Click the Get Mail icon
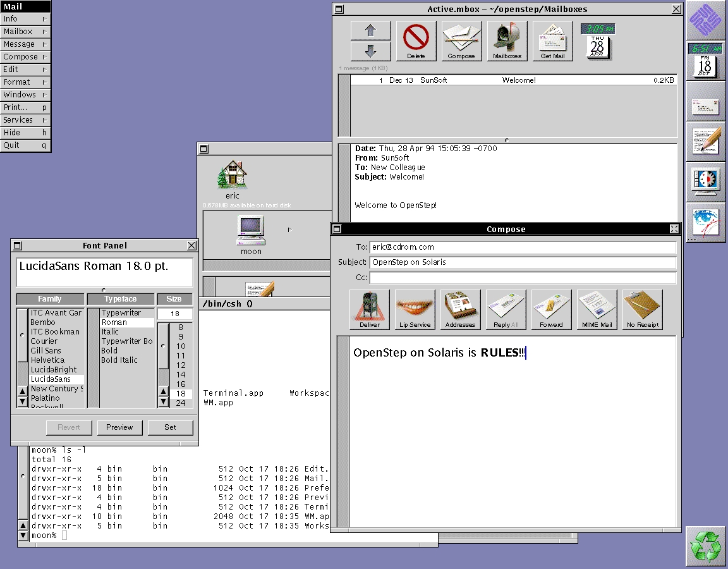The width and height of the screenshot is (728, 569). pyautogui.click(x=552, y=40)
